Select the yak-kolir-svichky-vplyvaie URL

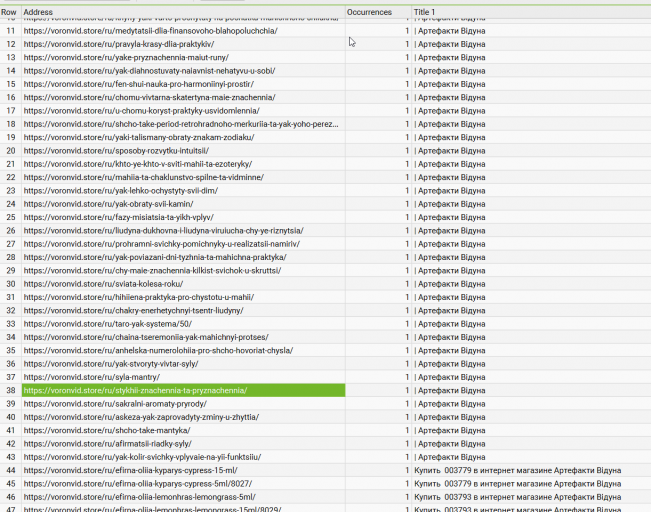[x=142, y=457]
